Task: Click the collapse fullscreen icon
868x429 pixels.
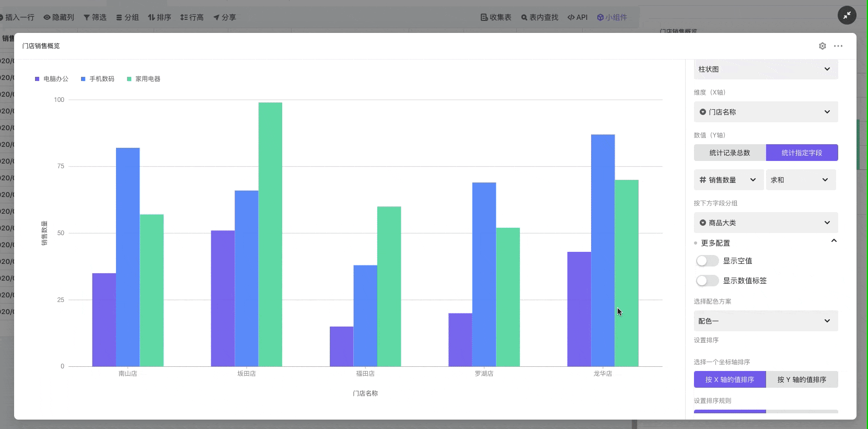Action: tap(847, 15)
